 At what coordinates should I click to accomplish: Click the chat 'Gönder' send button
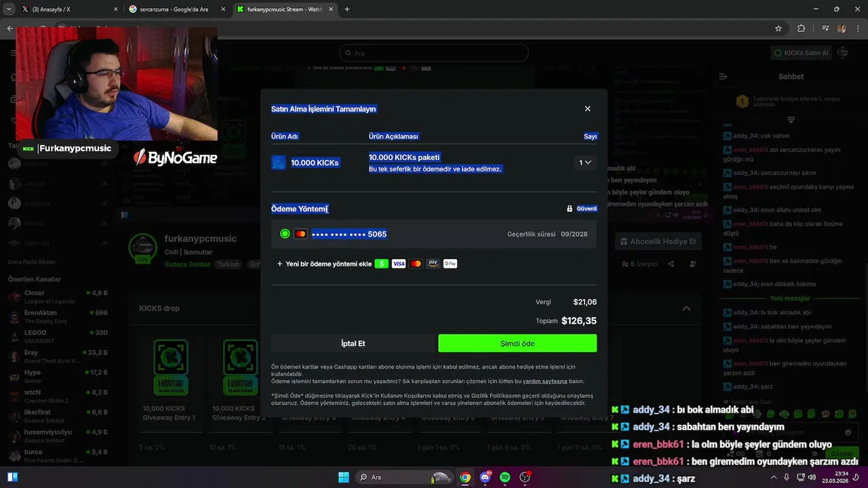pos(842,453)
